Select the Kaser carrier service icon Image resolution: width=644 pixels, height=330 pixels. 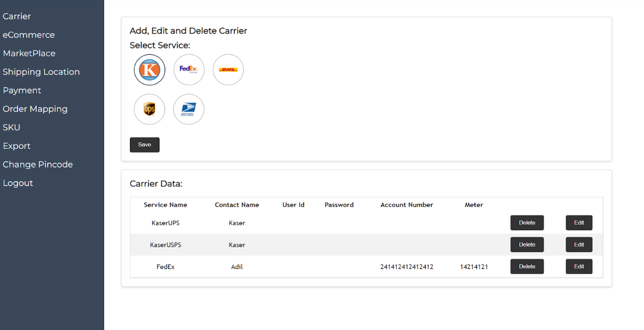point(150,70)
